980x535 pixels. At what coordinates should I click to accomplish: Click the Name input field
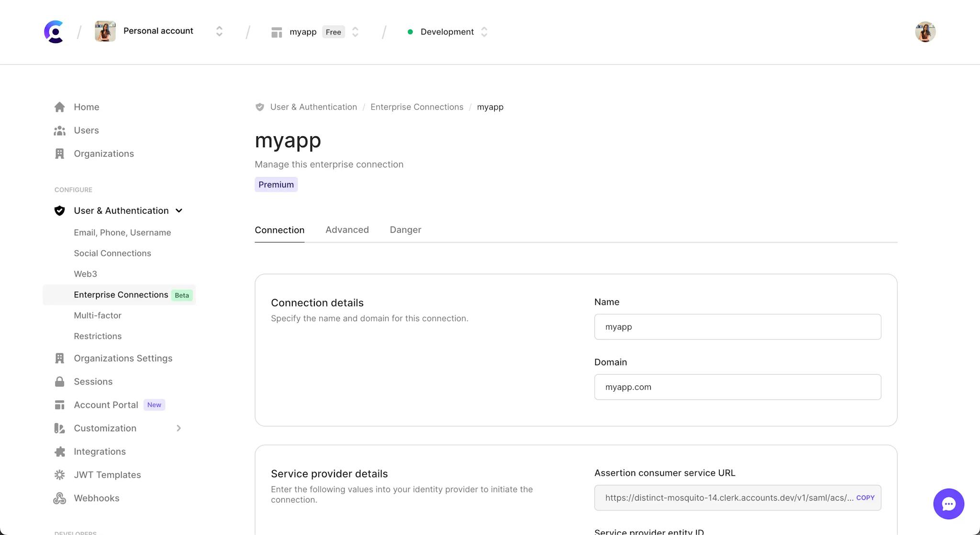point(737,326)
